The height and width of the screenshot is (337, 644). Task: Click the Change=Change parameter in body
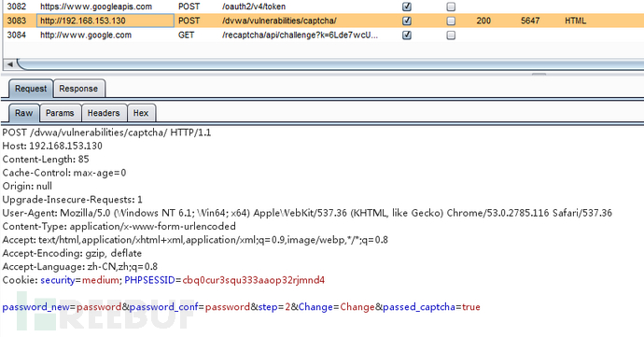coord(337,307)
